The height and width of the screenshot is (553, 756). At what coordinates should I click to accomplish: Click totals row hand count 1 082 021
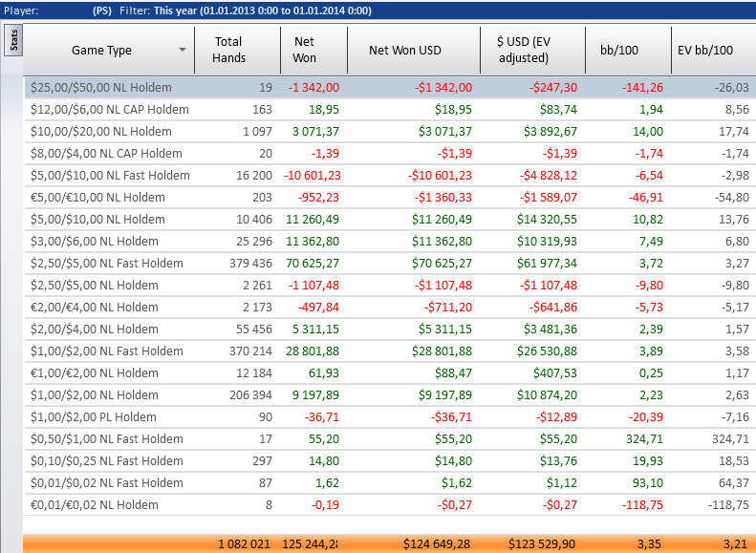point(244,544)
